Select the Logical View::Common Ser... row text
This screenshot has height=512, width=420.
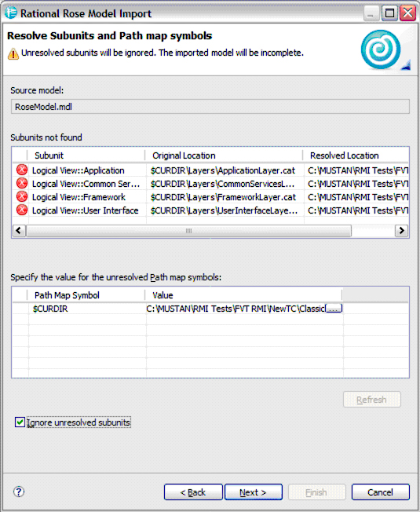click(x=86, y=184)
